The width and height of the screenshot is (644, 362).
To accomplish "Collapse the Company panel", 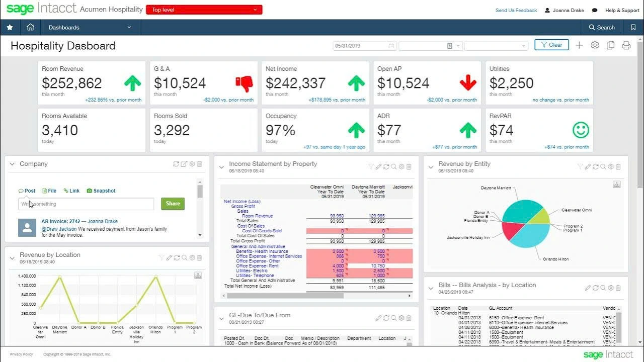I will (x=12, y=163).
